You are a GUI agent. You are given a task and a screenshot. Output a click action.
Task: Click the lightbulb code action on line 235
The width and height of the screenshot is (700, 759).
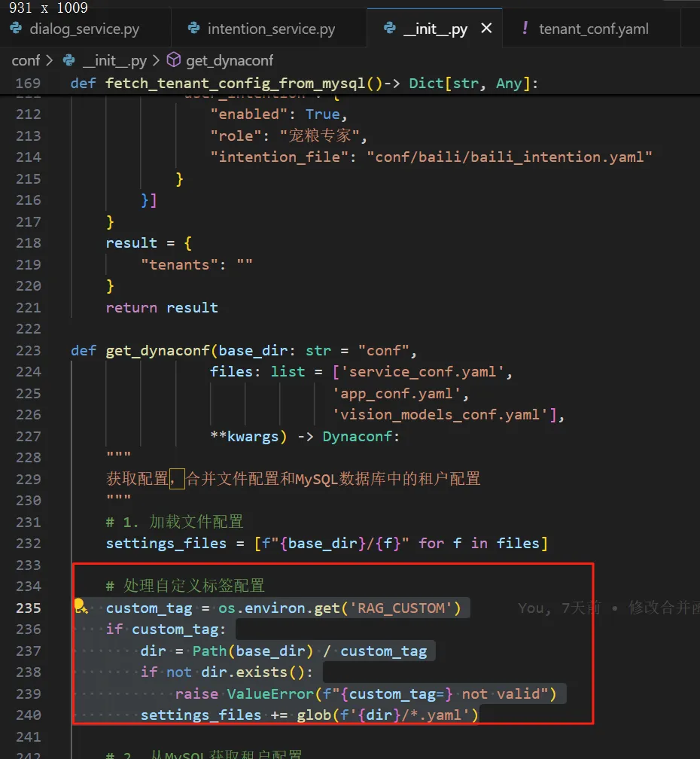tap(81, 606)
